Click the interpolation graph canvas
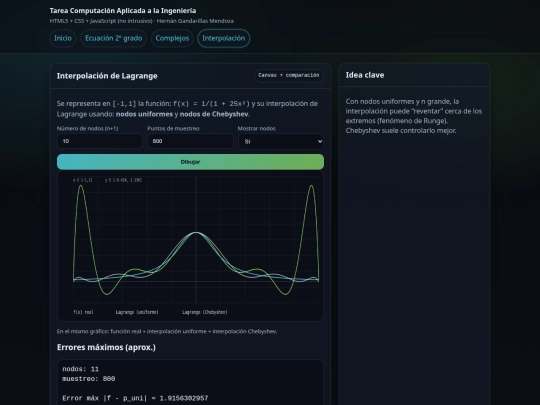Screen dimensions: 540x405 [x=190, y=246]
